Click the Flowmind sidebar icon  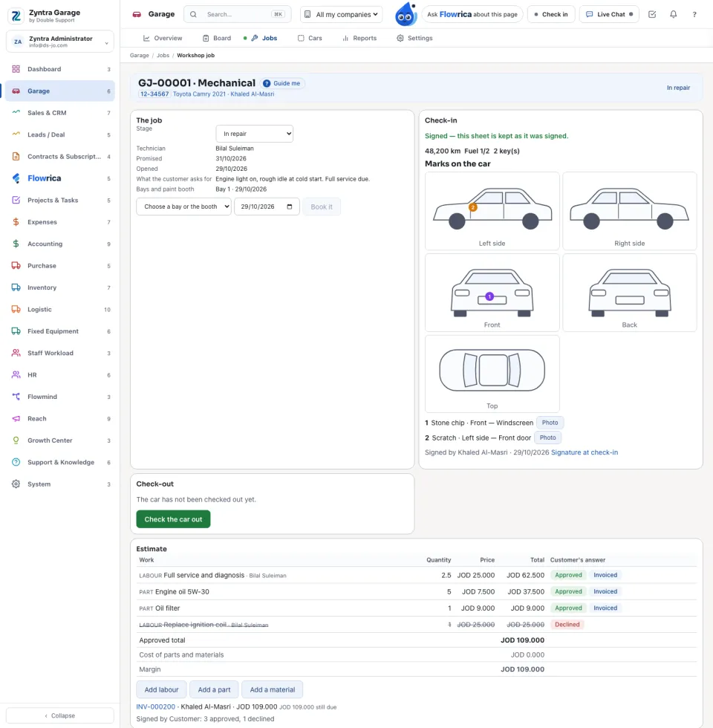(x=16, y=397)
